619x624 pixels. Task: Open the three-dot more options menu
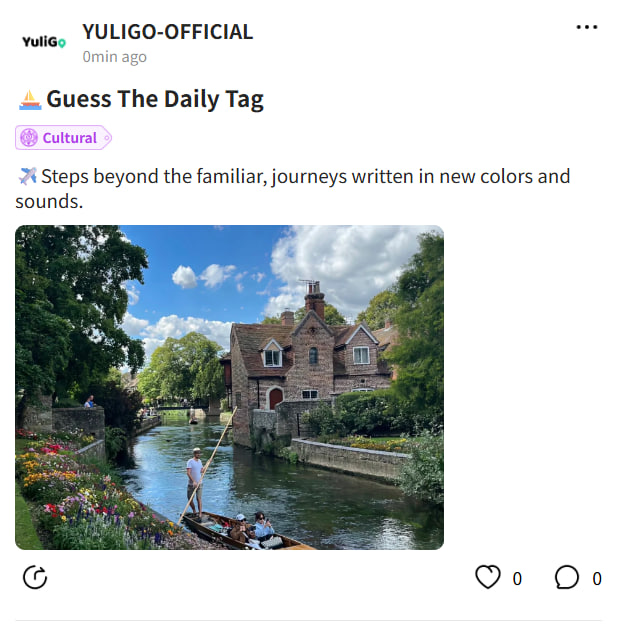587,27
